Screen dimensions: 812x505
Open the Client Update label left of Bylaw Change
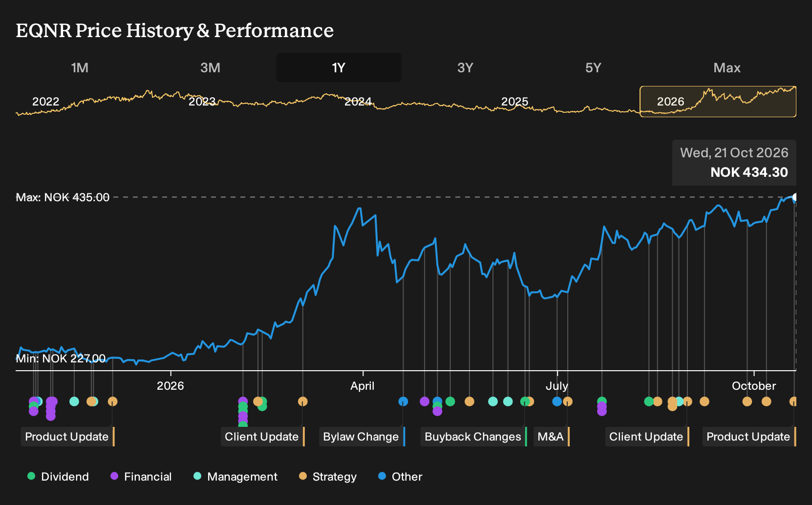[x=263, y=437]
